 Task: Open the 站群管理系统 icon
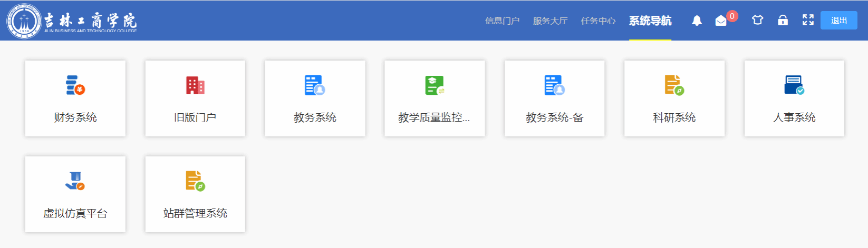tap(195, 181)
